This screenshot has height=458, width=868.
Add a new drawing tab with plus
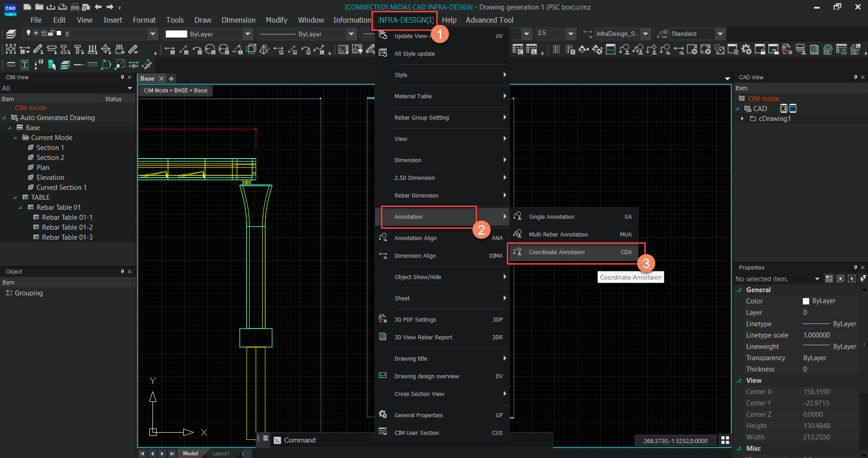pos(172,78)
